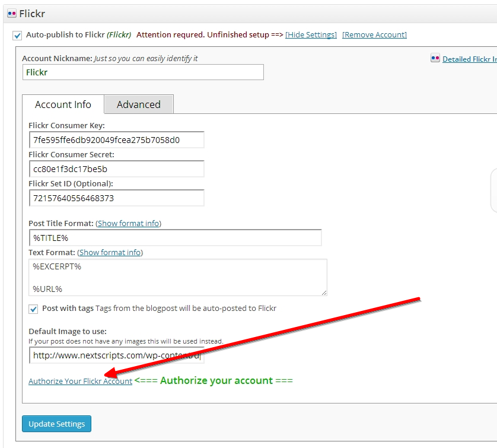Click the Remove Account link
This screenshot has height=448, width=497.
[x=374, y=34]
